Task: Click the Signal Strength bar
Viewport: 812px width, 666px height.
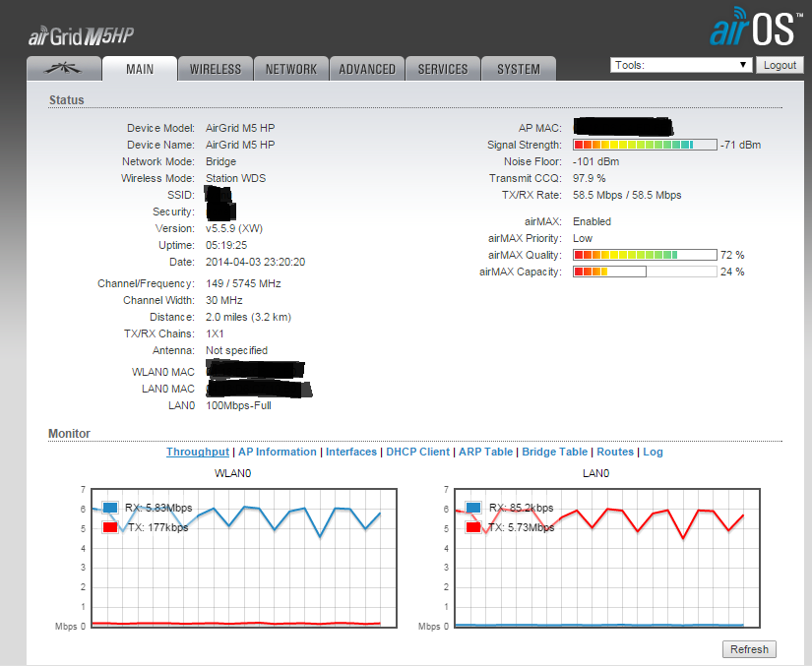Action: (x=645, y=145)
